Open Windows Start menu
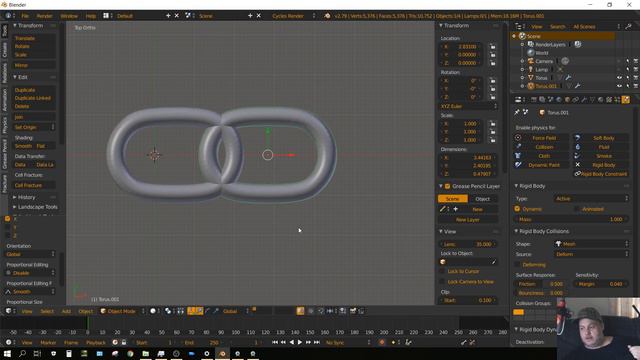The image size is (640, 360). [7, 353]
